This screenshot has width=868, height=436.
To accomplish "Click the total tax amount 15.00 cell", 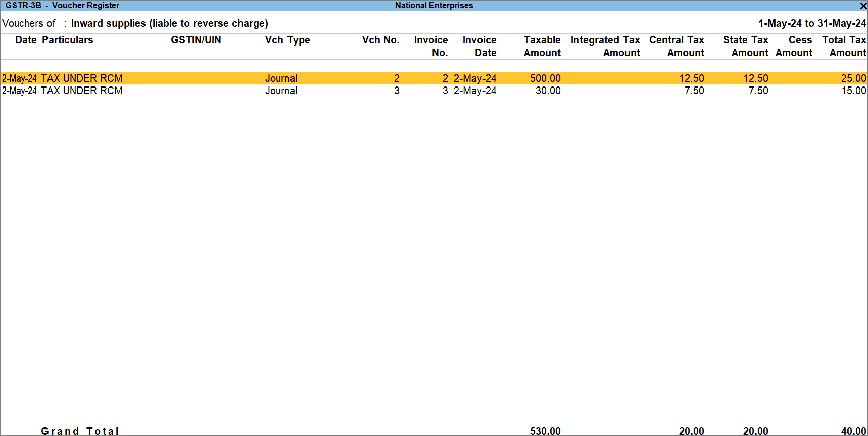I will coord(853,91).
